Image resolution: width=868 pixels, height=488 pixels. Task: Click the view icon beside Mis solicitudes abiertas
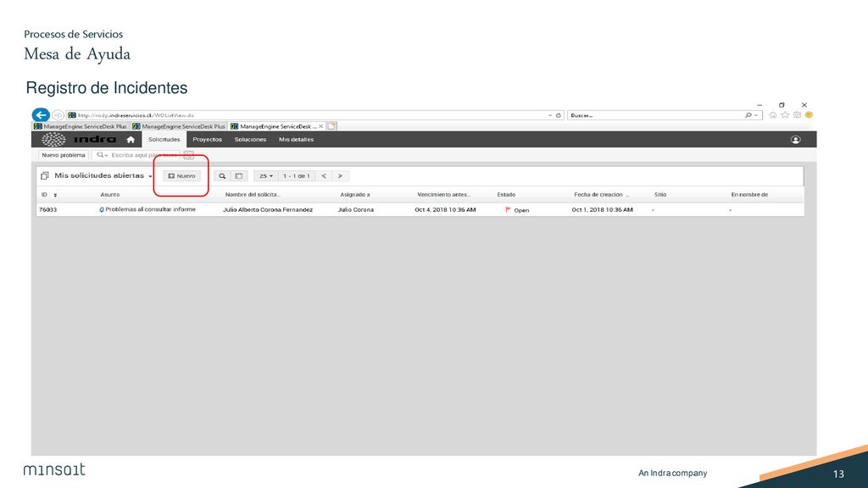point(45,176)
